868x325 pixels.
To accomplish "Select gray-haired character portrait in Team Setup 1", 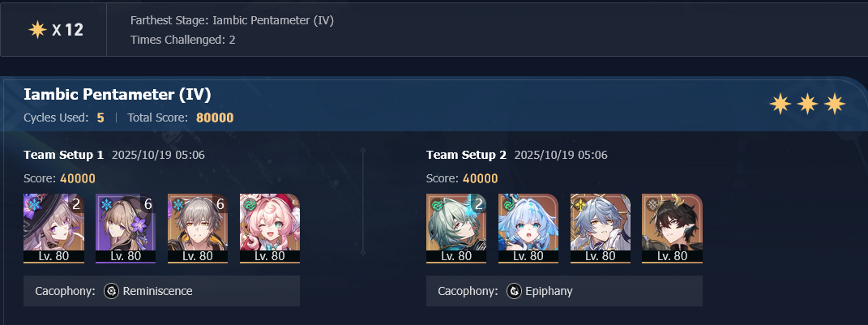I will coord(198,228).
